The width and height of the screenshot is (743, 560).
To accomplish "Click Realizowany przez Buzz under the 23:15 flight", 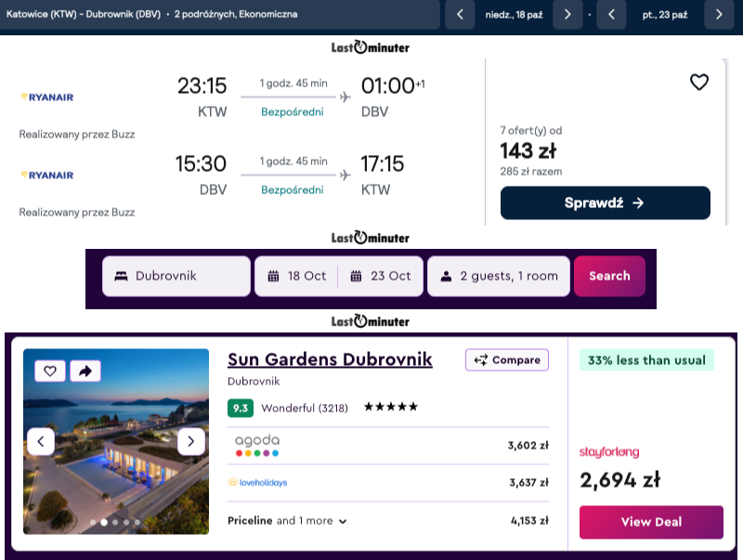I will point(77,135).
